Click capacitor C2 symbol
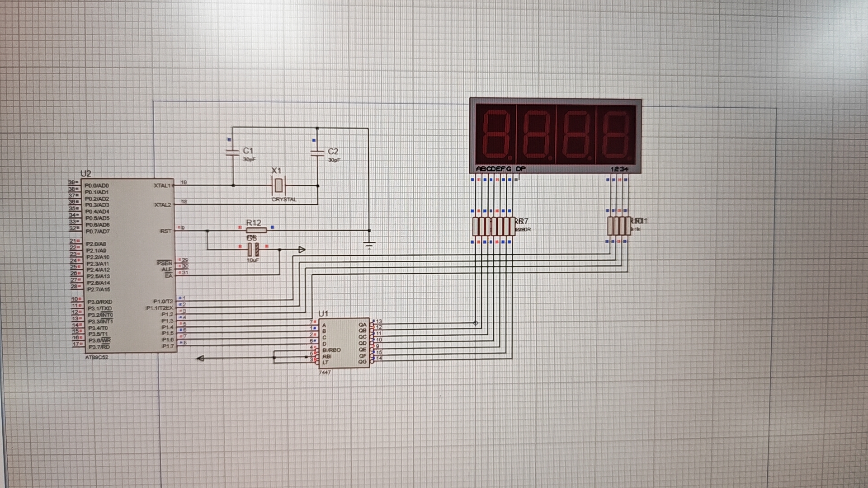868x488 pixels. coord(317,153)
